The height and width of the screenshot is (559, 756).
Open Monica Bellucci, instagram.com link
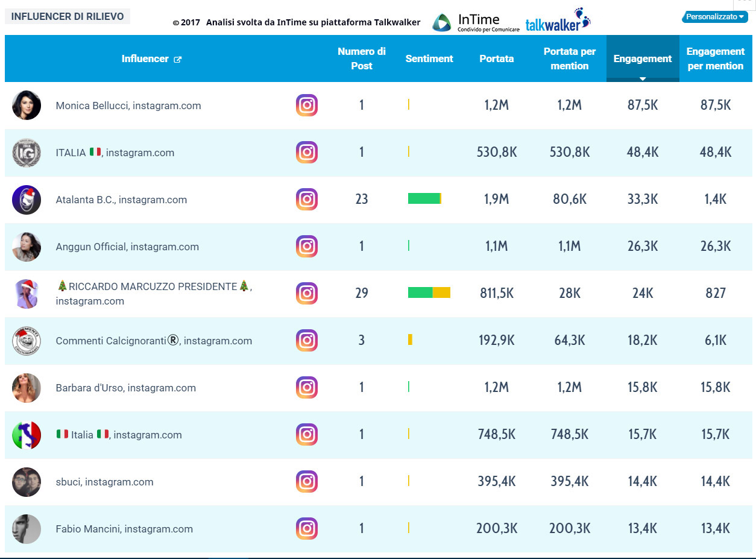[x=128, y=106]
